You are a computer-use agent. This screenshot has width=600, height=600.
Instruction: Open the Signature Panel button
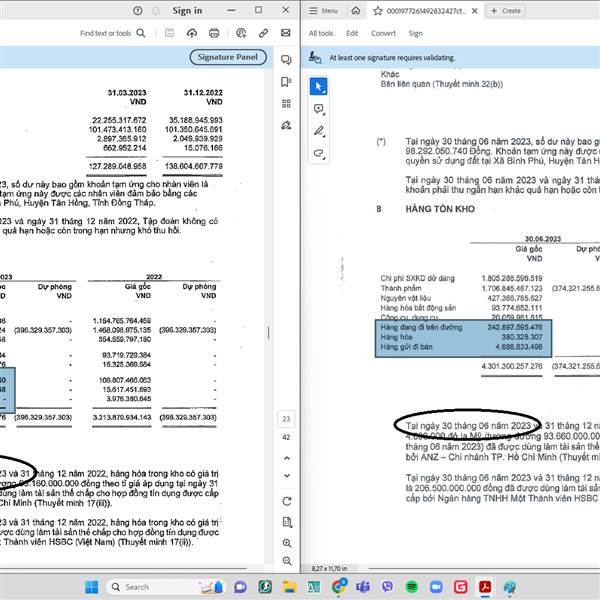point(228,57)
